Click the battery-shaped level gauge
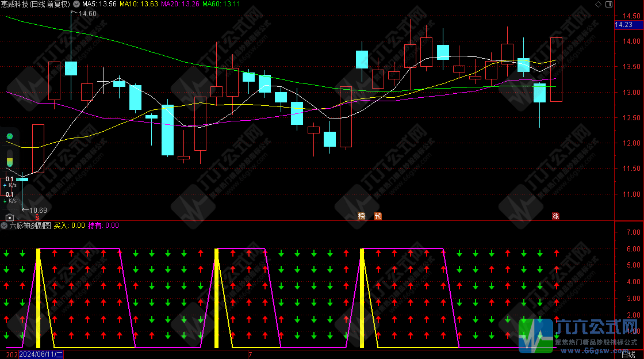The image size is (644, 359). (9, 158)
